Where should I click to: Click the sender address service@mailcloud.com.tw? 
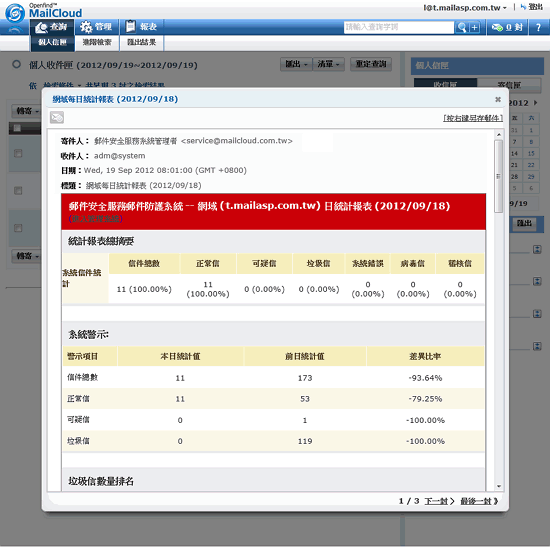[237, 141]
